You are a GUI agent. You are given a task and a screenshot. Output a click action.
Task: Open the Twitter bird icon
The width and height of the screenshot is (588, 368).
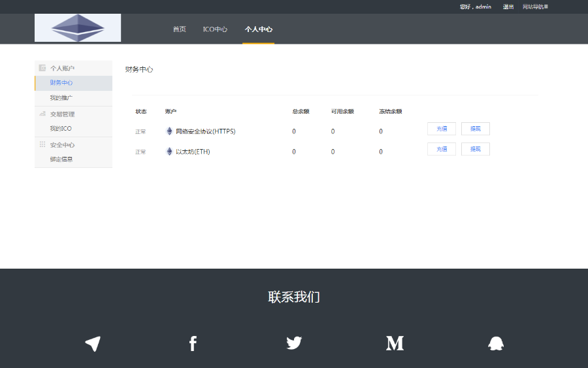294,343
